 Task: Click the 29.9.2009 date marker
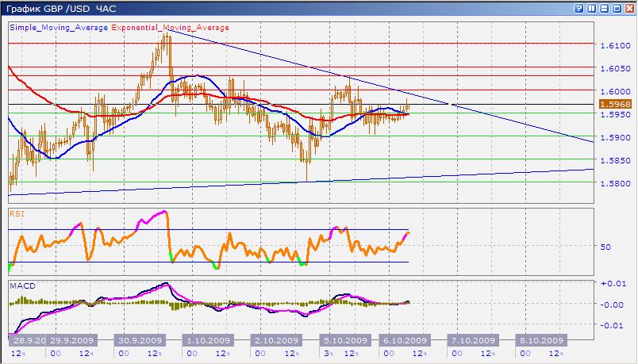tap(72, 339)
